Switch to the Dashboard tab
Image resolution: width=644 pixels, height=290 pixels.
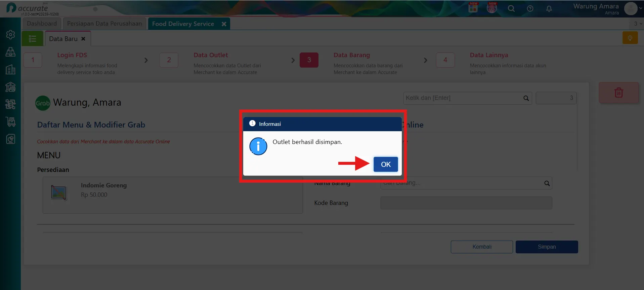pos(42,24)
